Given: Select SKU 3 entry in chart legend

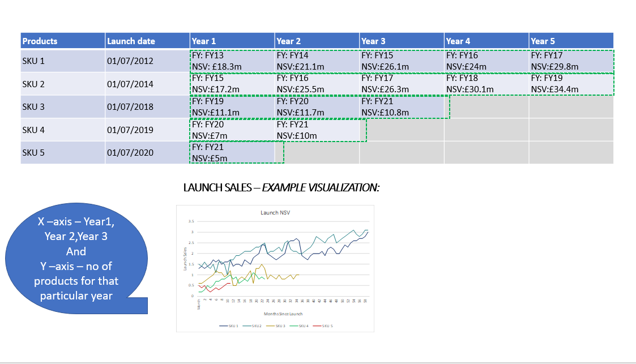Looking at the screenshot, I should (x=276, y=326).
